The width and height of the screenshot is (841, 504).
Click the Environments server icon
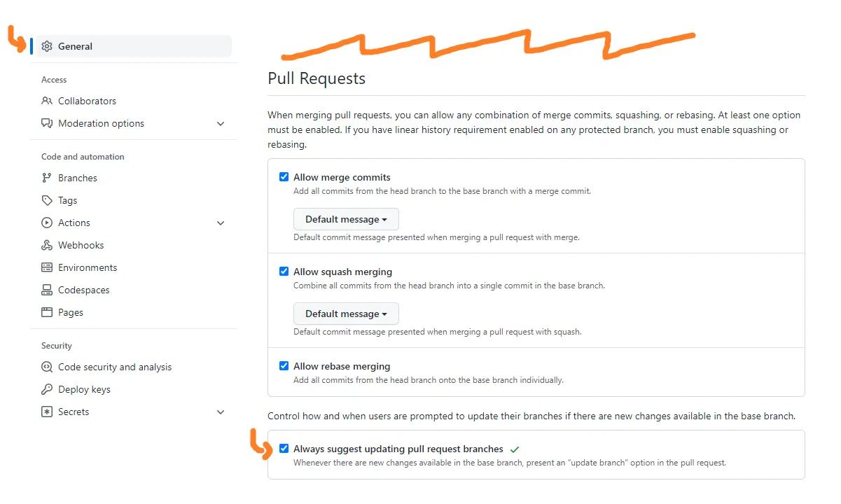click(47, 267)
